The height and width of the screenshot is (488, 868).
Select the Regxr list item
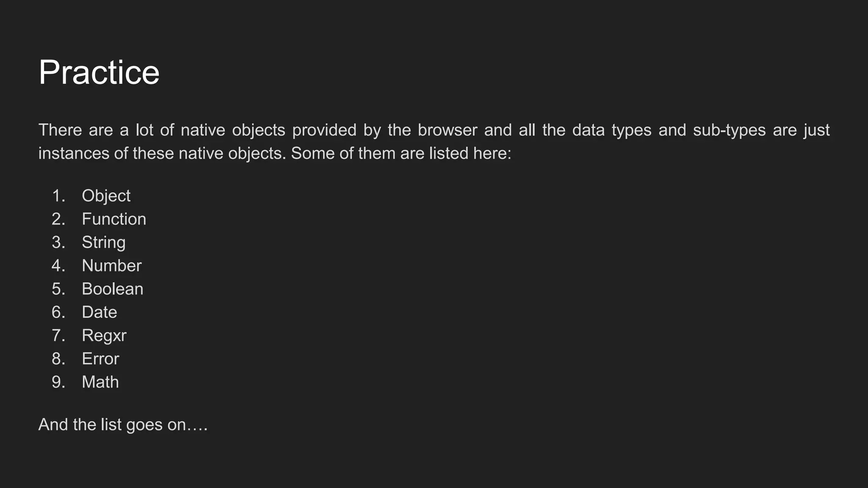[x=104, y=335]
